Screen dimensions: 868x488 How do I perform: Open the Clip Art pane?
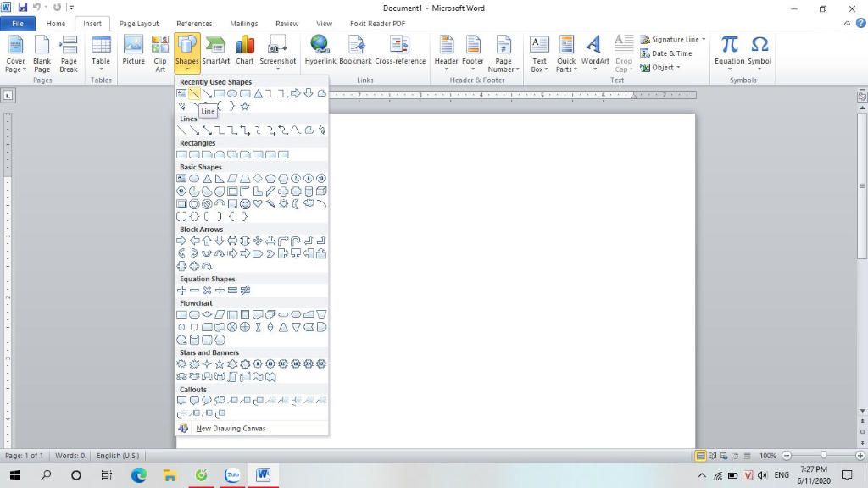[160, 53]
